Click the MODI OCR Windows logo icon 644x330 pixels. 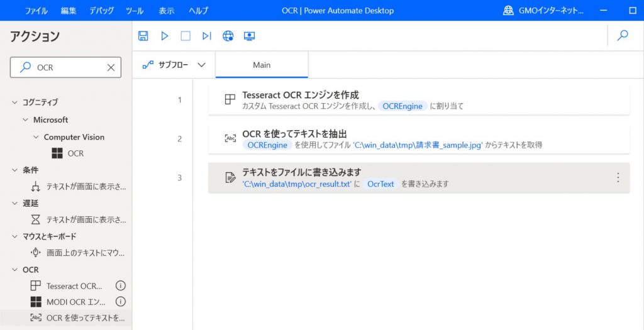(36, 302)
